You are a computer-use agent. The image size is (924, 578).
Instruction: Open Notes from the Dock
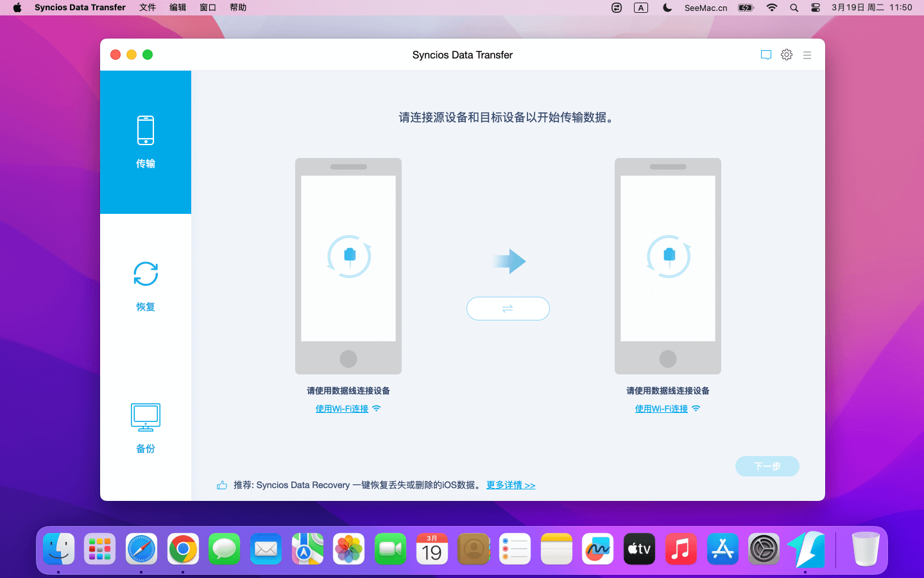556,549
